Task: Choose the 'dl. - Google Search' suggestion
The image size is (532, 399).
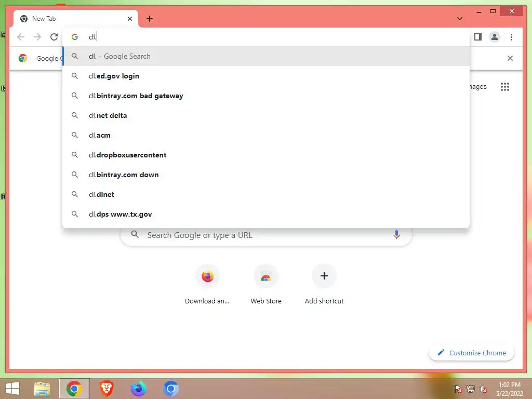Action: coord(267,56)
